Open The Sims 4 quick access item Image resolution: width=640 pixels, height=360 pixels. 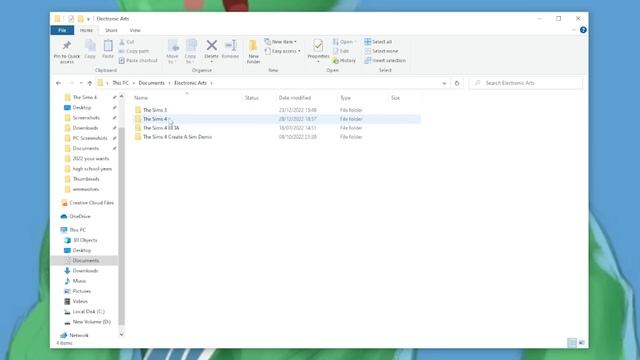(x=84, y=97)
